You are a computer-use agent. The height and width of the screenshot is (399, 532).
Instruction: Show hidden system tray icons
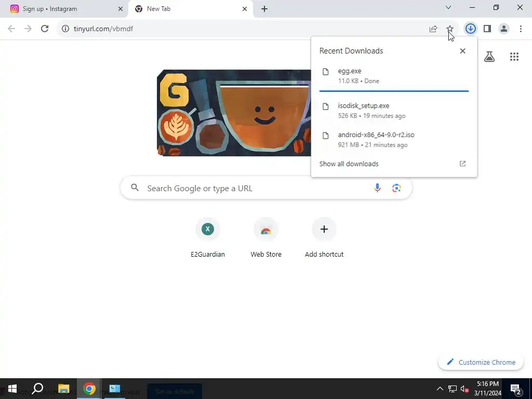tap(440, 389)
